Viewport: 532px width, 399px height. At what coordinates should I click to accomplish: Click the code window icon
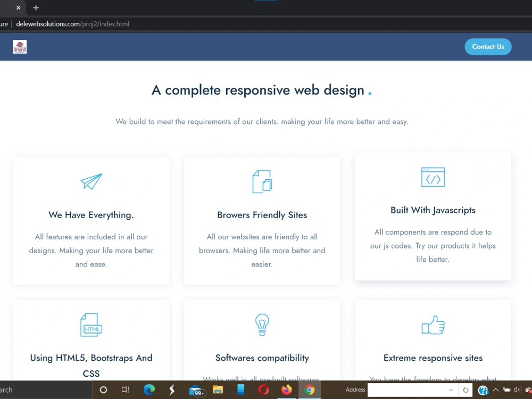[x=433, y=177]
